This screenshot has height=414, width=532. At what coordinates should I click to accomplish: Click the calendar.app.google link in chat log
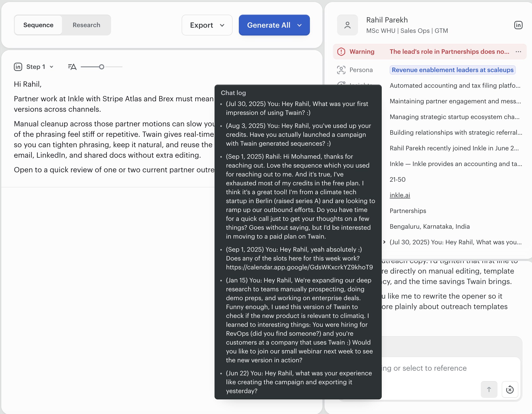click(x=299, y=267)
